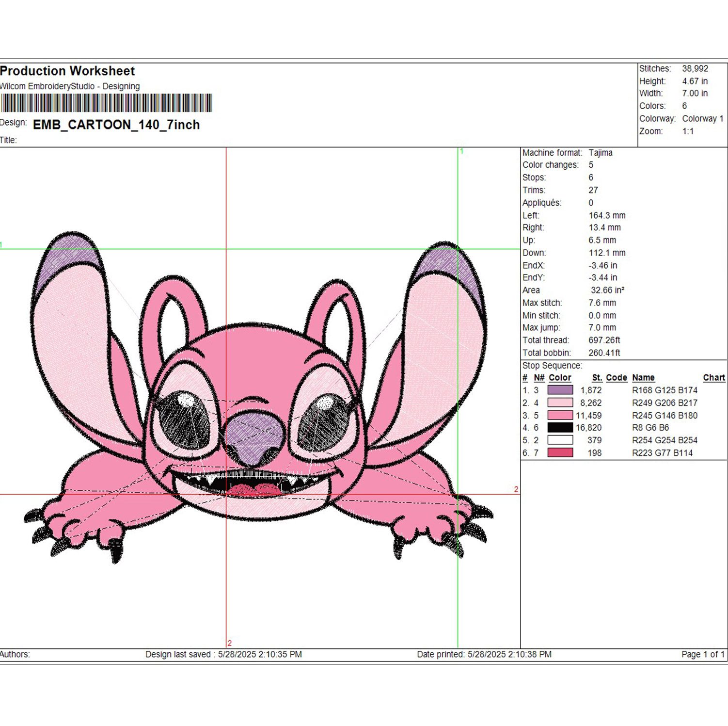This screenshot has width=728, height=726.
Task: Click the thread name R223 G77 B114
Action: [662, 452]
